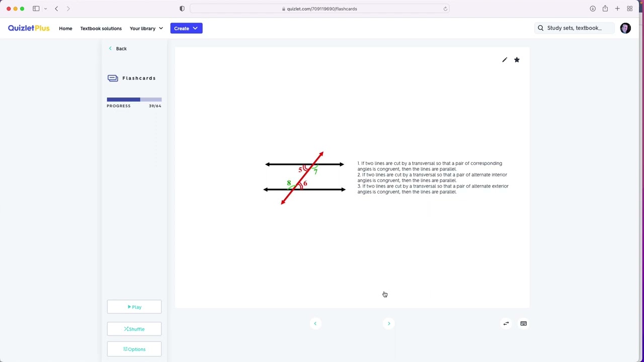Star this flashcard
Image resolution: width=644 pixels, height=362 pixels.
pos(517,60)
